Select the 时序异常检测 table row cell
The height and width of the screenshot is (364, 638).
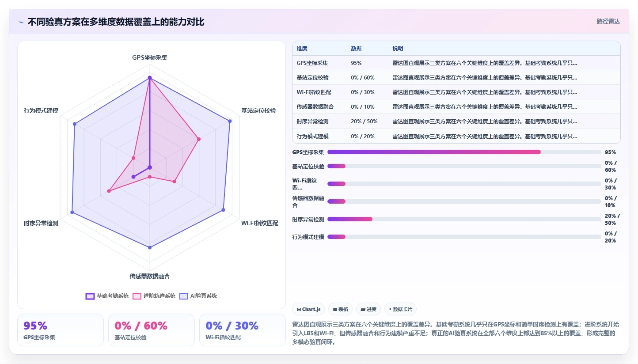[x=312, y=121]
